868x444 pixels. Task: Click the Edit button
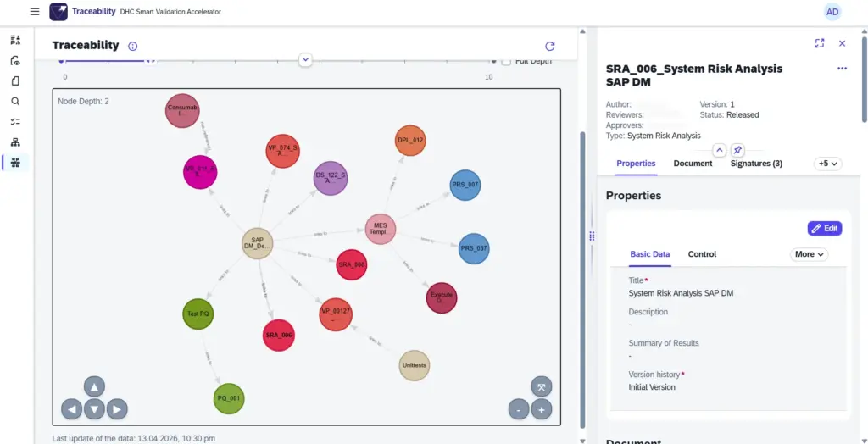pyautogui.click(x=824, y=228)
